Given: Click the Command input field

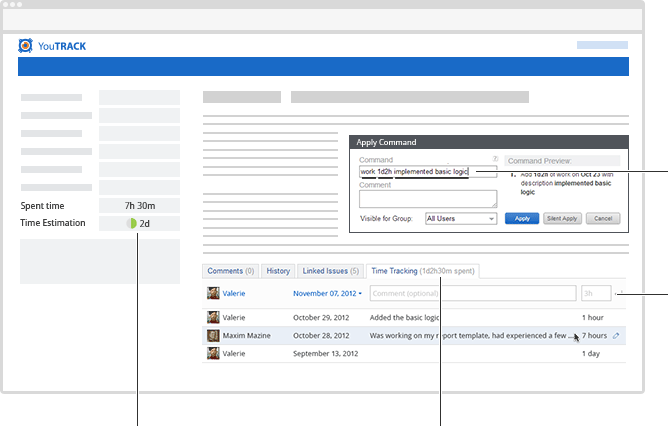Looking at the screenshot, I should click(428, 171).
